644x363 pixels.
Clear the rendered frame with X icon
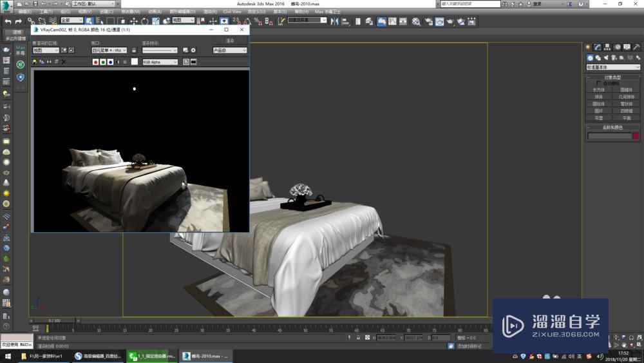(x=64, y=62)
